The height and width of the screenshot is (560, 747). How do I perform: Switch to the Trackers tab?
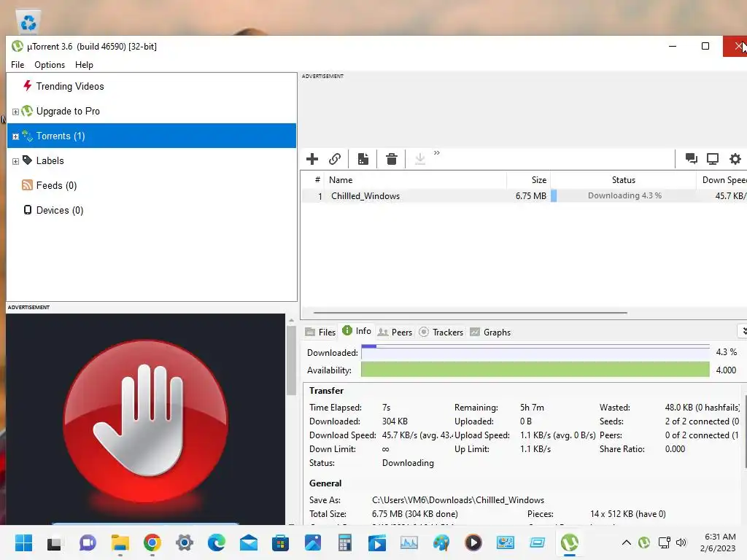[441, 332]
